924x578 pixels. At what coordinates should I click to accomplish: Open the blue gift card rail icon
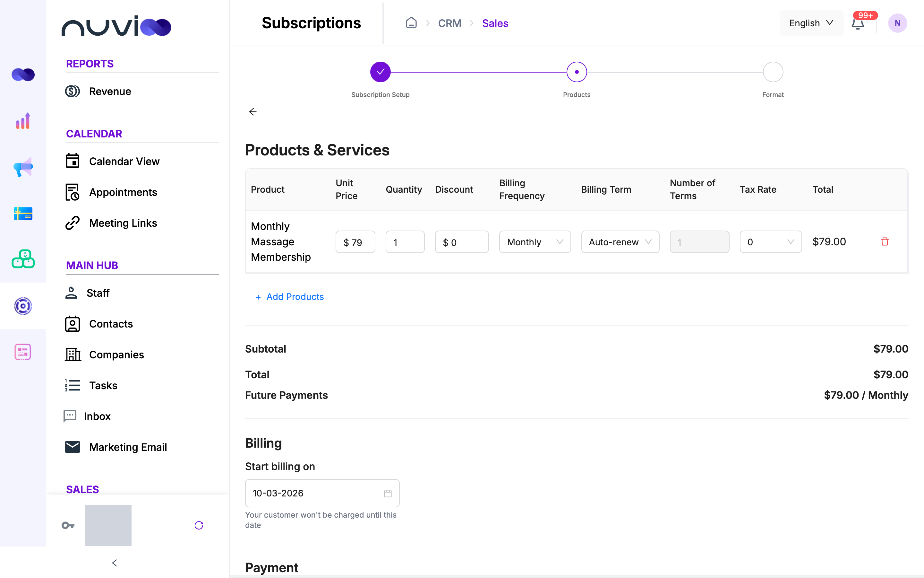23,213
